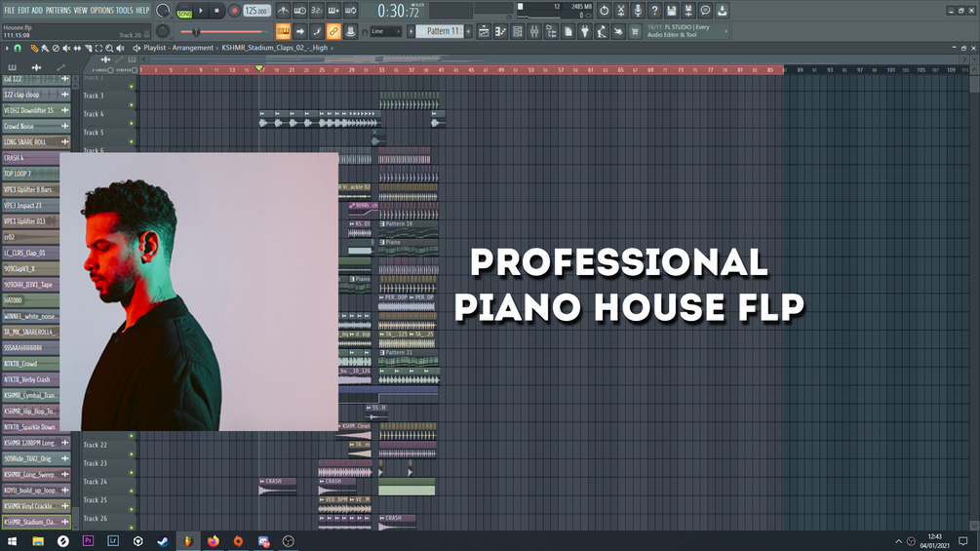980x551 pixels.
Task: Open the Line snap dropdown
Action: [x=385, y=31]
